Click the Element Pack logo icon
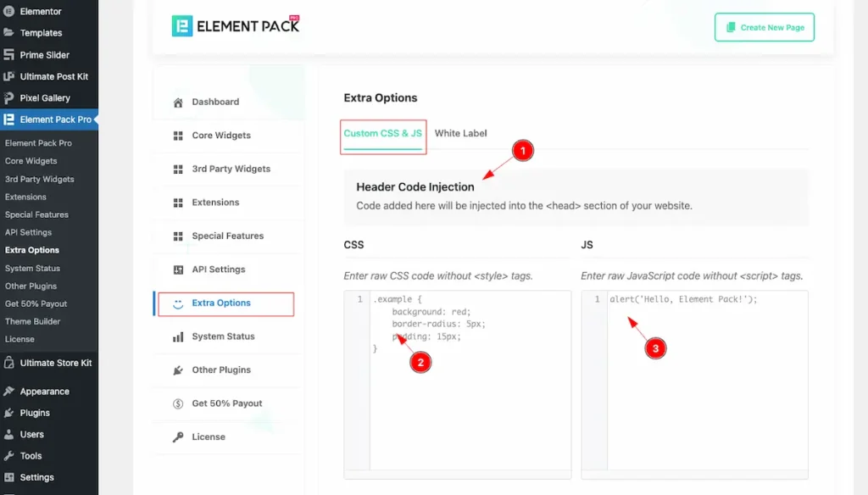Image resolution: width=868 pixels, height=495 pixels. pos(182,26)
